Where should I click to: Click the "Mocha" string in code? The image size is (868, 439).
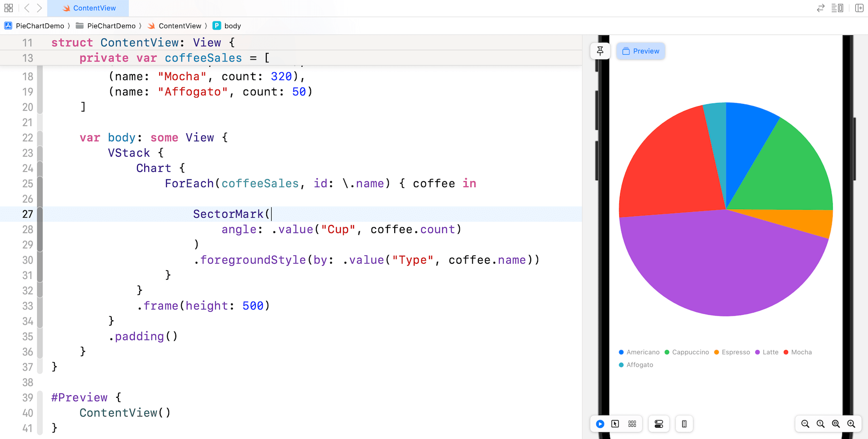[x=182, y=77]
